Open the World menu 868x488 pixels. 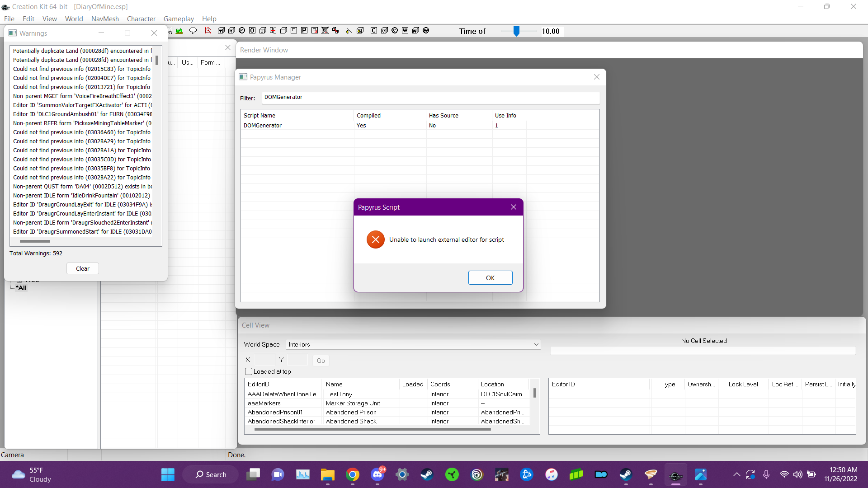[74, 19]
